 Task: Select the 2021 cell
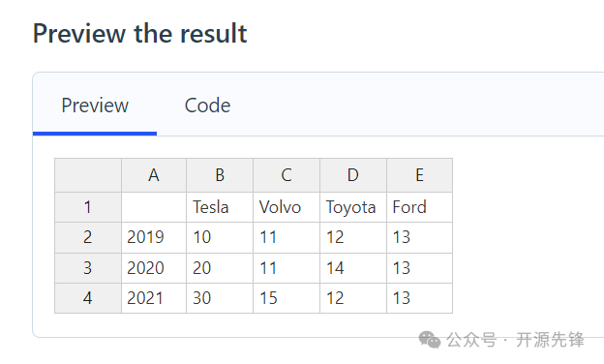[x=154, y=298]
